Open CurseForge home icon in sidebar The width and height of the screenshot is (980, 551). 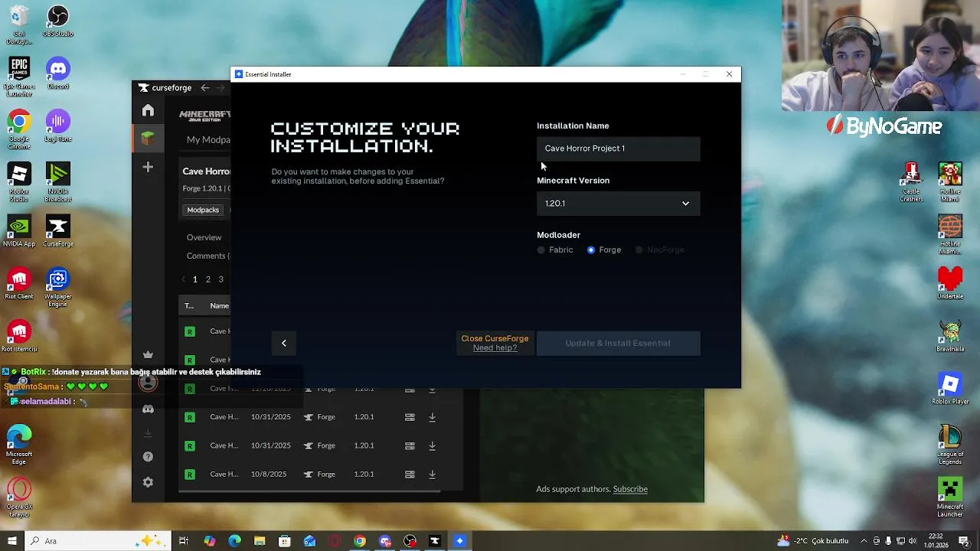tap(148, 111)
